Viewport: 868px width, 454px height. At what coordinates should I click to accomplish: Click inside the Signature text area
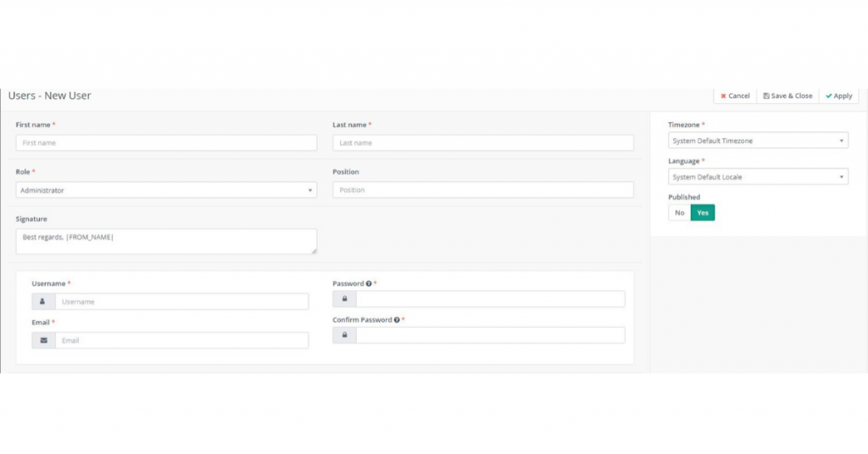(166, 241)
